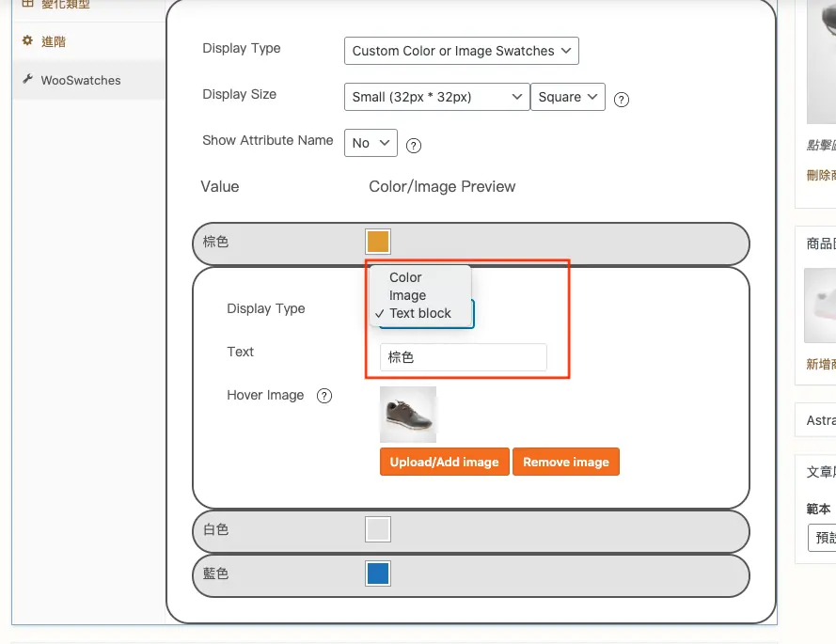Screen dimensions: 836x644
Task: Click the Upload/Add image button
Action: tap(445, 462)
